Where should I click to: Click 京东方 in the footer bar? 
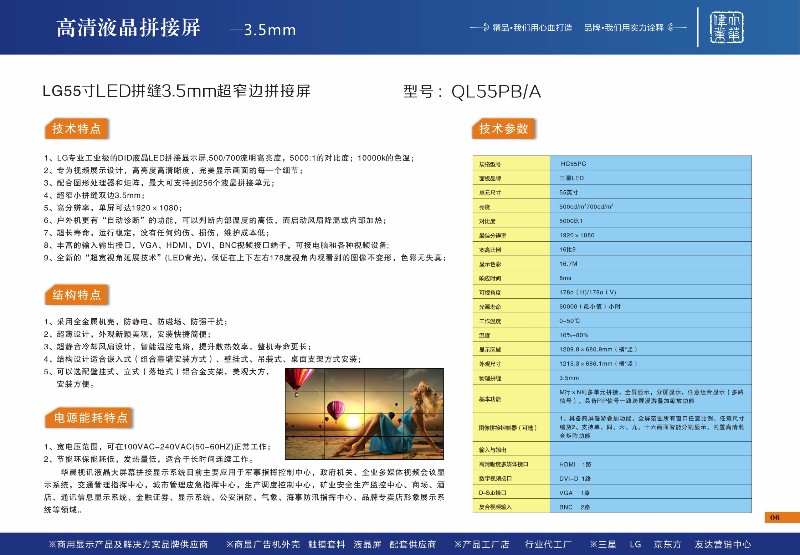(665, 544)
